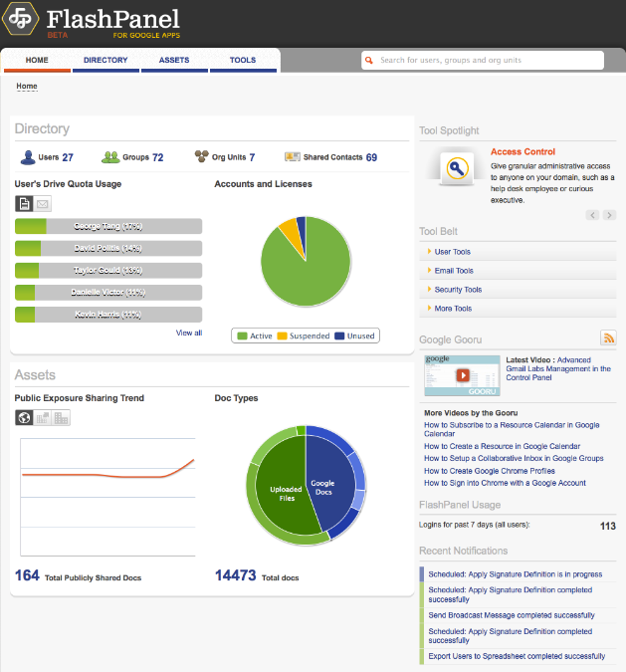Image resolution: width=626 pixels, height=672 pixels.
Task: Click the Users count 27
Action: pyautogui.click(x=68, y=157)
